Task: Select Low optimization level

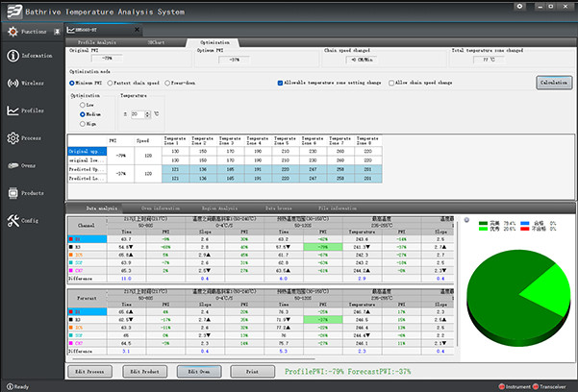Action: [83, 105]
